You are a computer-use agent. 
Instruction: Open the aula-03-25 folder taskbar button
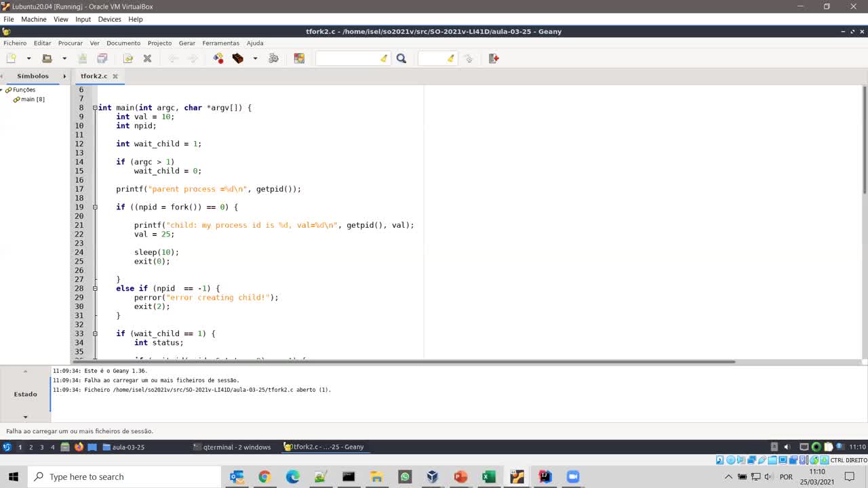click(x=123, y=447)
